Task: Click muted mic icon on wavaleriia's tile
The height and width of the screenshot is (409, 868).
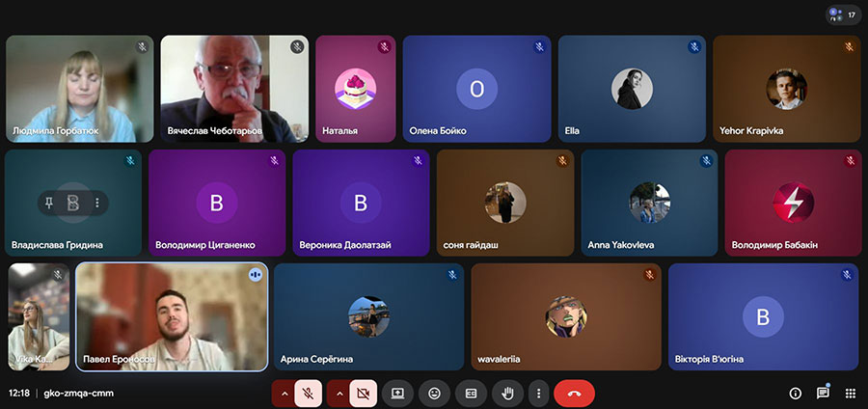Action: coord(650,274)
